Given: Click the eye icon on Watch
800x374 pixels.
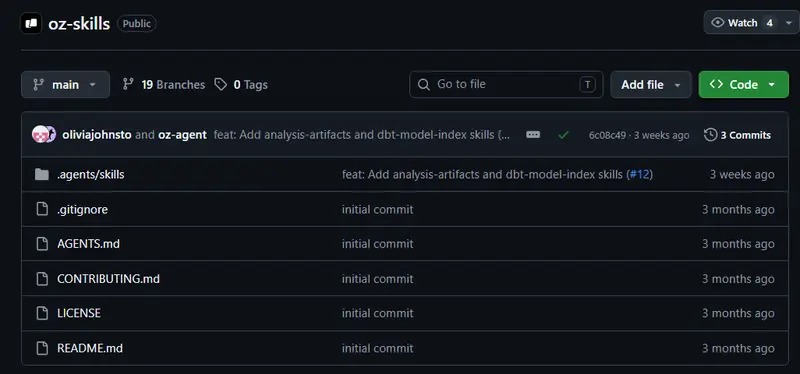Looking at the screenshot, I should [718, 23].
